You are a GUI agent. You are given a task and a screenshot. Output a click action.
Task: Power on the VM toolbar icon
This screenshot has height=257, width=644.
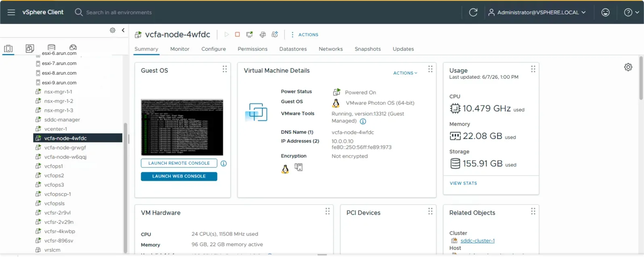(227, 35)
